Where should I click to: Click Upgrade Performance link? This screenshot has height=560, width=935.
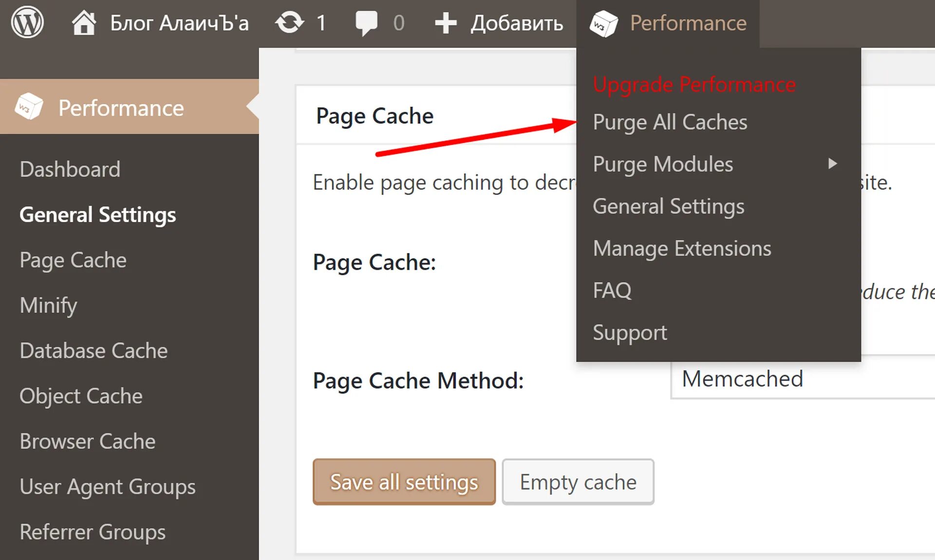point(694,84)
